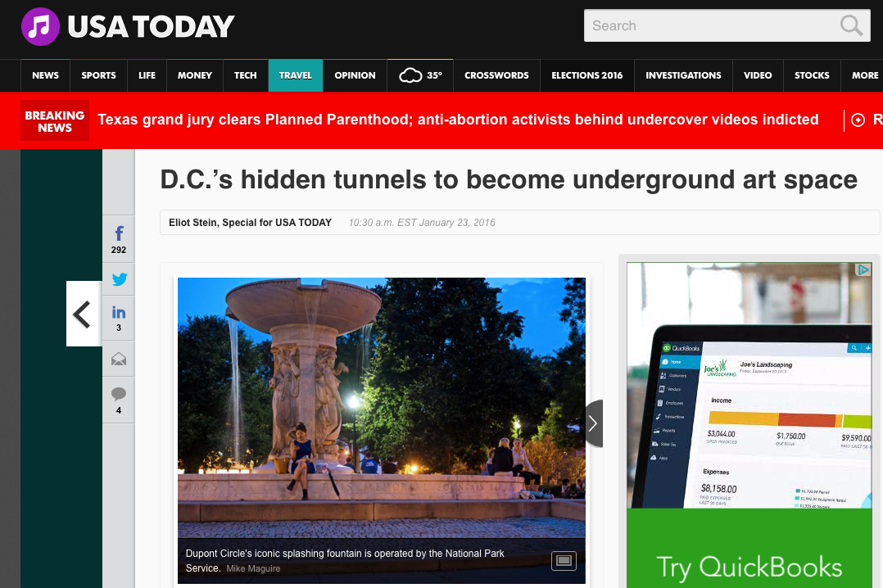Screen dimensions: 883x588
Task: Toggle fullscreen gallery icon on the photo caption
Action: click(x=564, y=560)
